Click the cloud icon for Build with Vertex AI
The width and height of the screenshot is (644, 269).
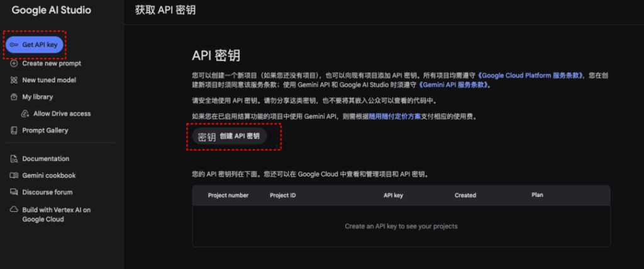click(x=14, y=210)
